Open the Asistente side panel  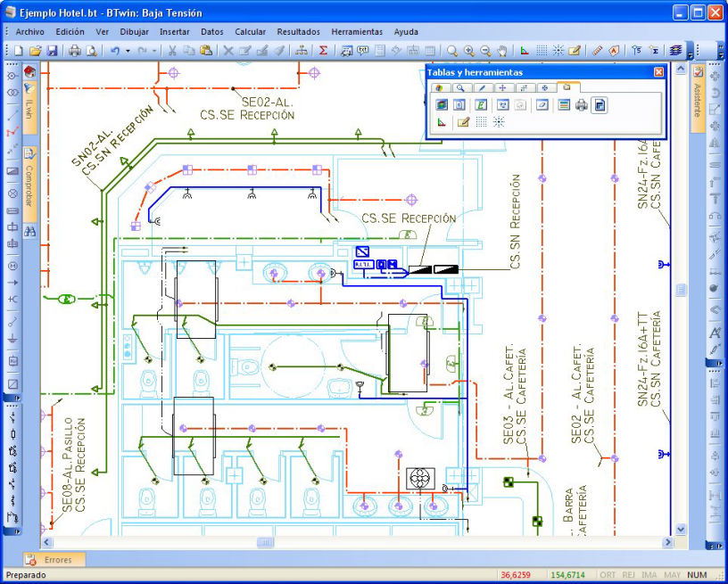(x=698, y=99)
